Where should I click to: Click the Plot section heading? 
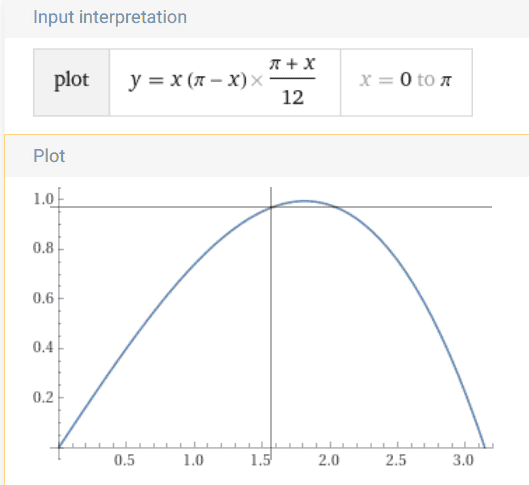pos(49,156)
